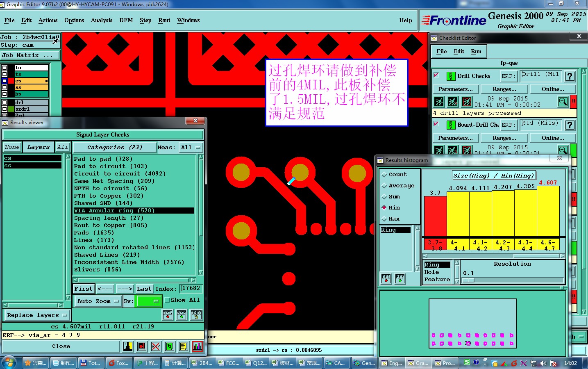Run Drill Checks with first running-man icon

coord(439,102)
